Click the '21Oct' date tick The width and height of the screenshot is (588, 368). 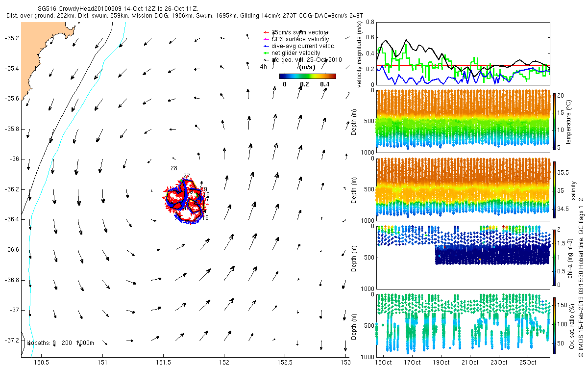click(x=470, y=363)
